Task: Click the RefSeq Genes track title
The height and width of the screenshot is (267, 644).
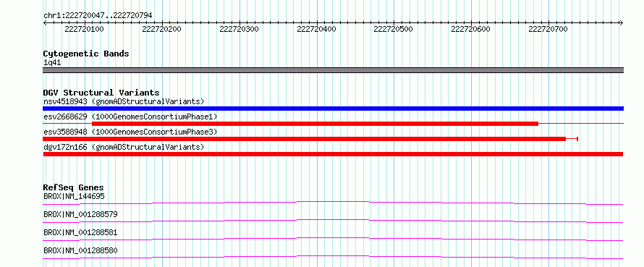Action: click(73, 187)
